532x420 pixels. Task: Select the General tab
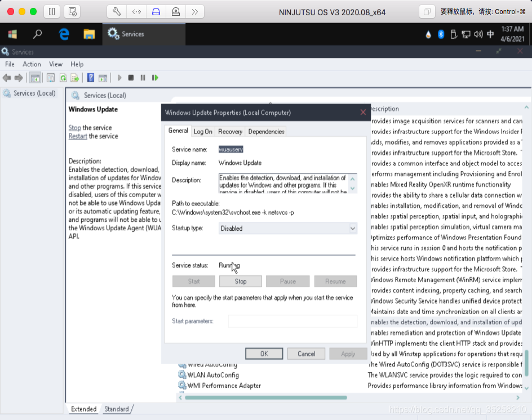(x=178, y=131)
